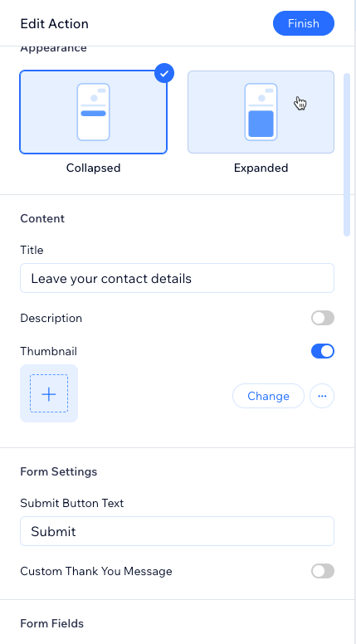The height and width of the screenshot is (644, 356).
Task: Click the collapsed phone layout illustration
Action: pyautogui.click(x=93, y=112)
